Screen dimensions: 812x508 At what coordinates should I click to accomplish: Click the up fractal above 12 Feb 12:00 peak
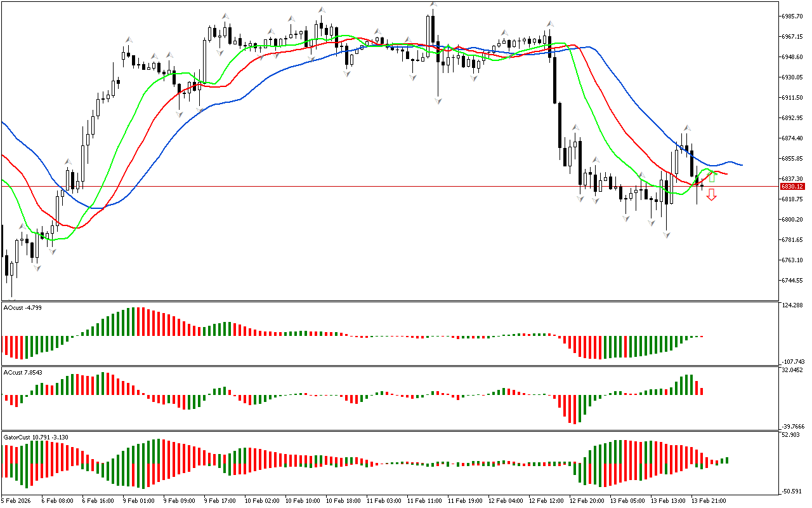[550, 23]
